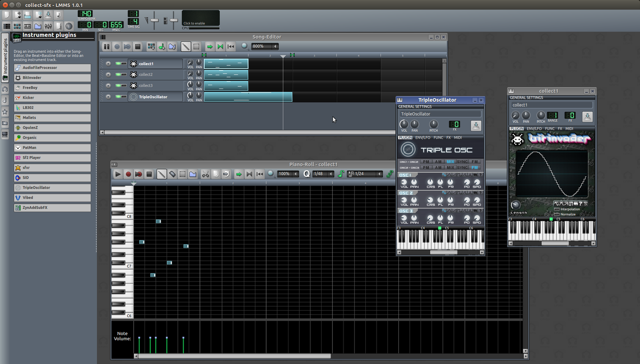
Task: Select the Kicker instrument plugin
Action: [52, 98]
